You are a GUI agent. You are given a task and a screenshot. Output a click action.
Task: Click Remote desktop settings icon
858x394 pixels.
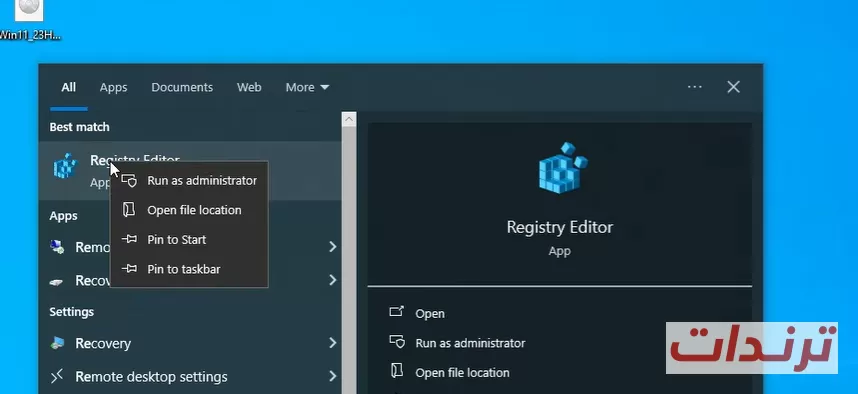click(x=57, y=376)
